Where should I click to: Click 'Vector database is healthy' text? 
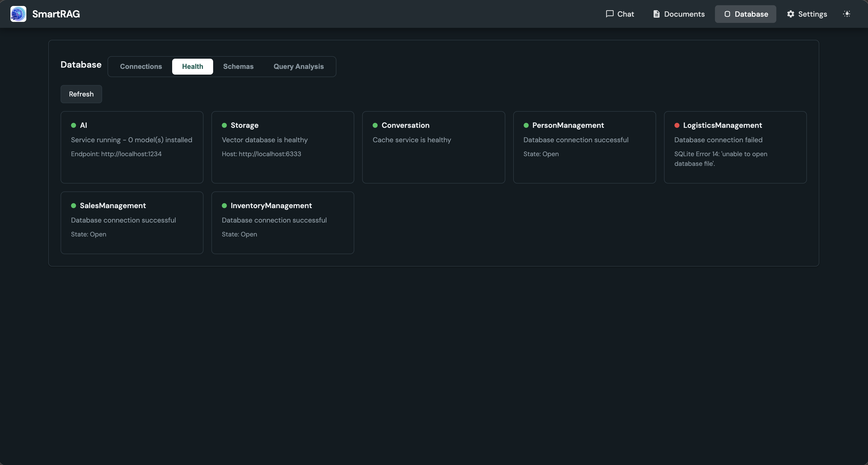[x=265, y=140]
